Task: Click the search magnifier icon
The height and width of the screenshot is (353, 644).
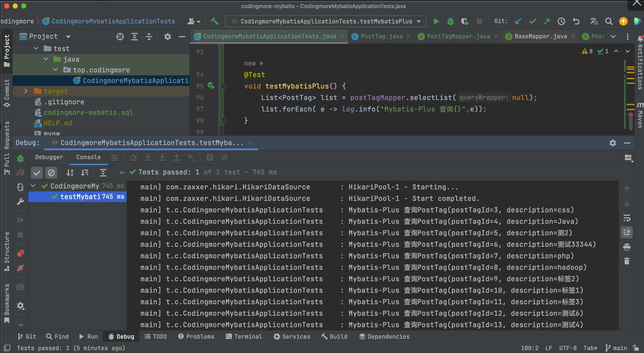Action: (609, 21)
